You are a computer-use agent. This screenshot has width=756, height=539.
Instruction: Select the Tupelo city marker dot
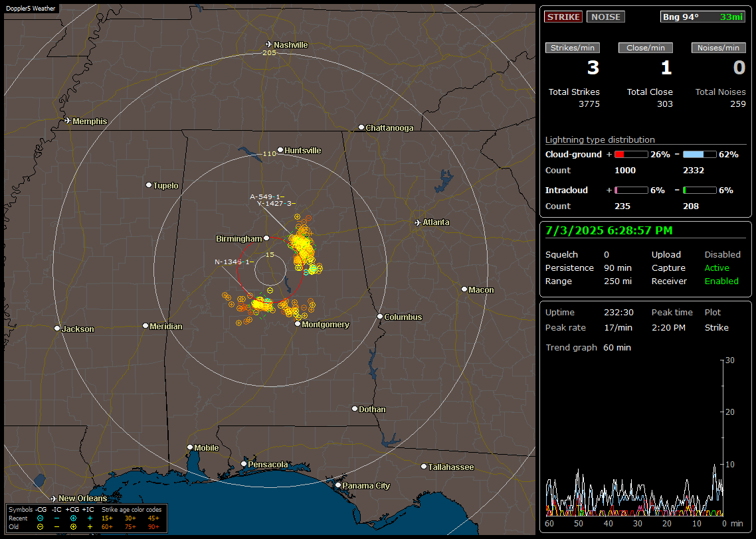coord(149,185)
